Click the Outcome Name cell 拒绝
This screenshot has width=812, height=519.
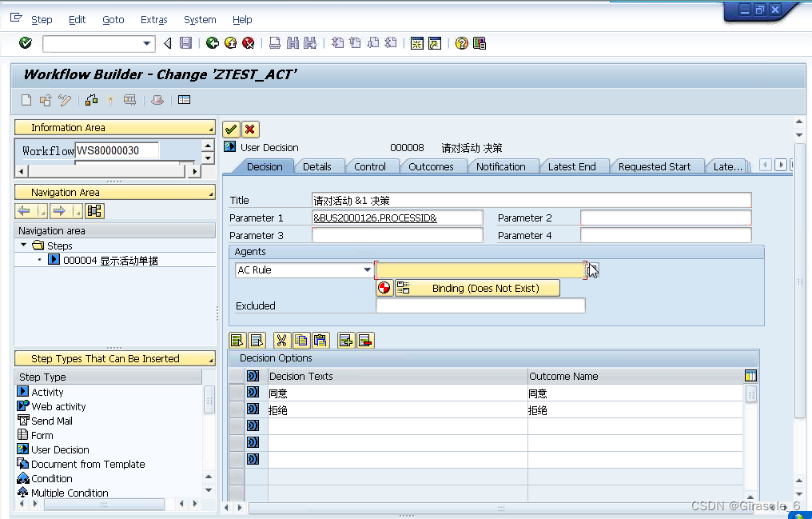tap(635, 410)
